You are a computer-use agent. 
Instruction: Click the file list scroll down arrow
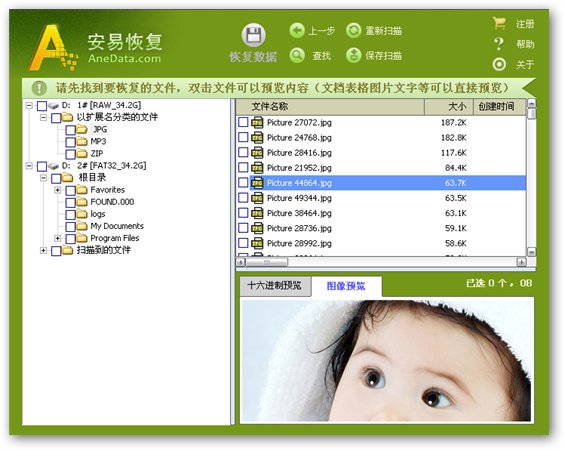tap(531, 251)
